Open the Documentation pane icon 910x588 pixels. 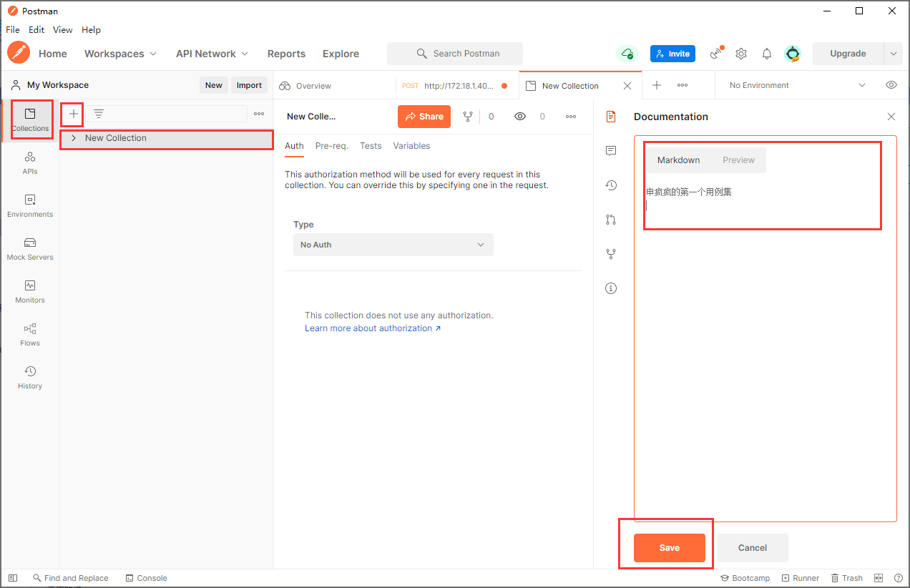611,117
